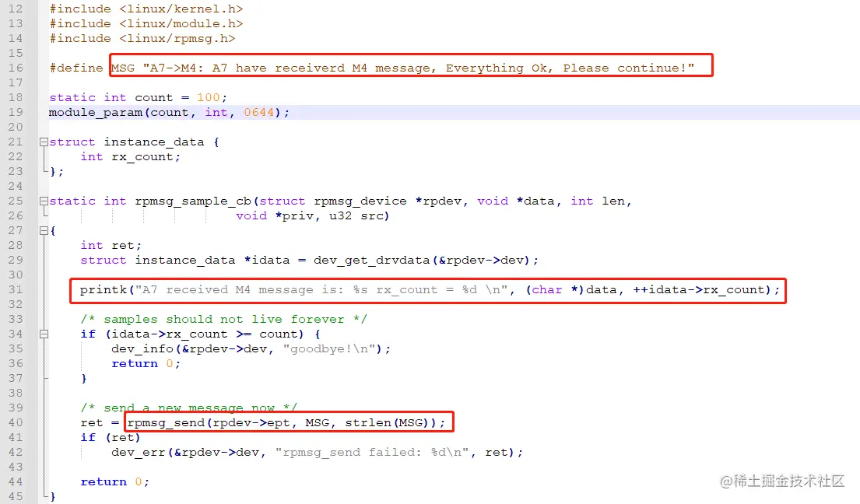
Task: Click the comment 'samples should not live forever'
Action: pyautogui.click(x=224, y=320)
